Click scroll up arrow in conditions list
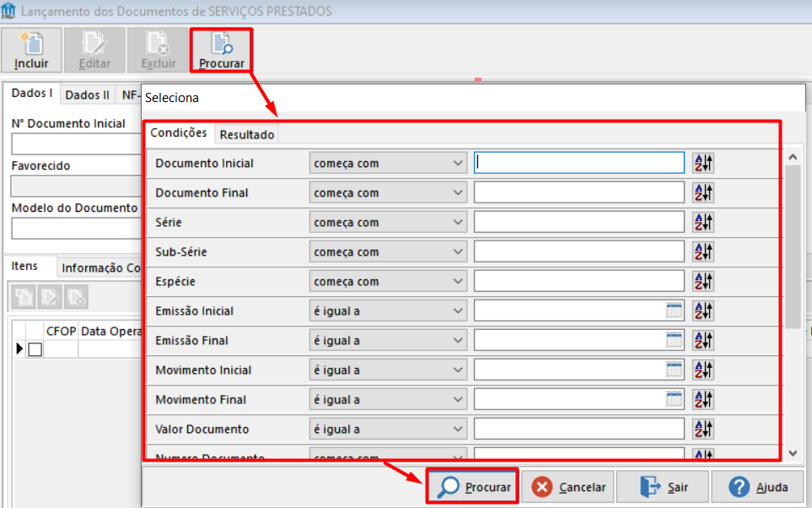812x508 pixels. coord(793,157)
